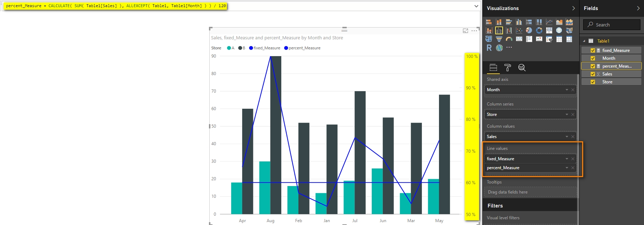The width and height of the screenshot is (644, 225).
Task: Select the line chart visual
Action: (x=549, y=22)
